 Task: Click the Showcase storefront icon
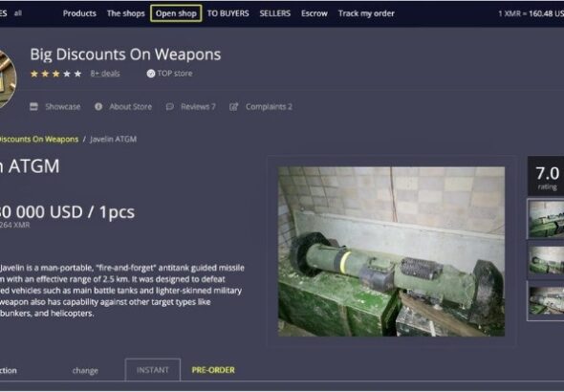(33, 106)
